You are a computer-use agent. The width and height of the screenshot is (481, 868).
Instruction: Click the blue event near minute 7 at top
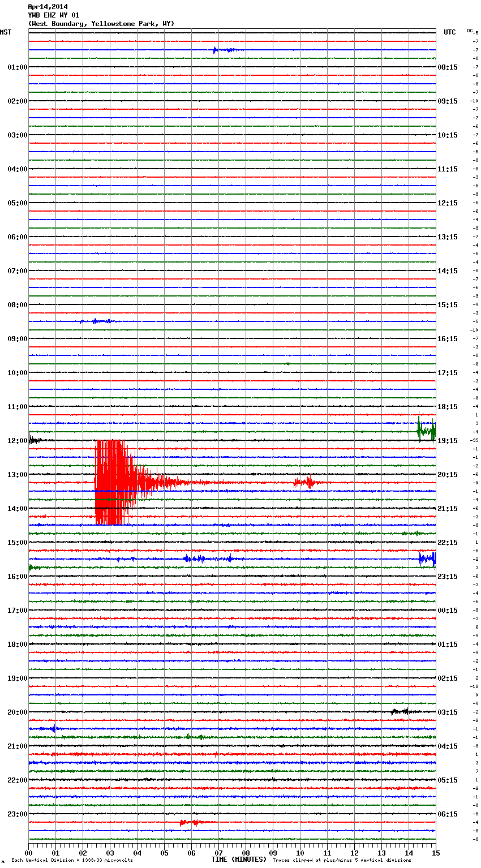point(225,50)
